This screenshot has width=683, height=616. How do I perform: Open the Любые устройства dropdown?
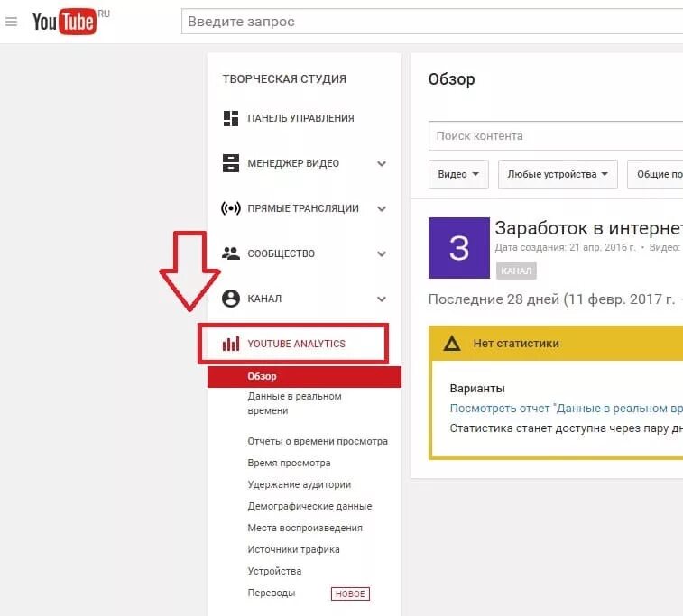(558, 174)
